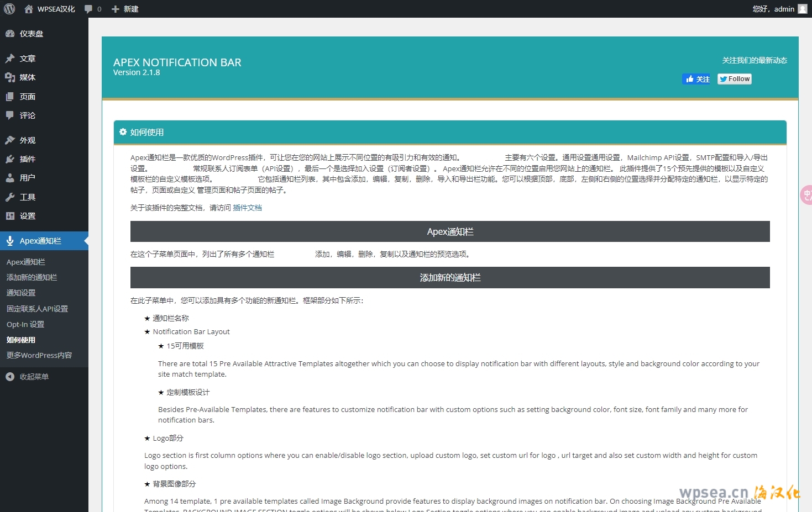Click the WordPress logo icon
812x512 pixels.
tap(9, 9)
